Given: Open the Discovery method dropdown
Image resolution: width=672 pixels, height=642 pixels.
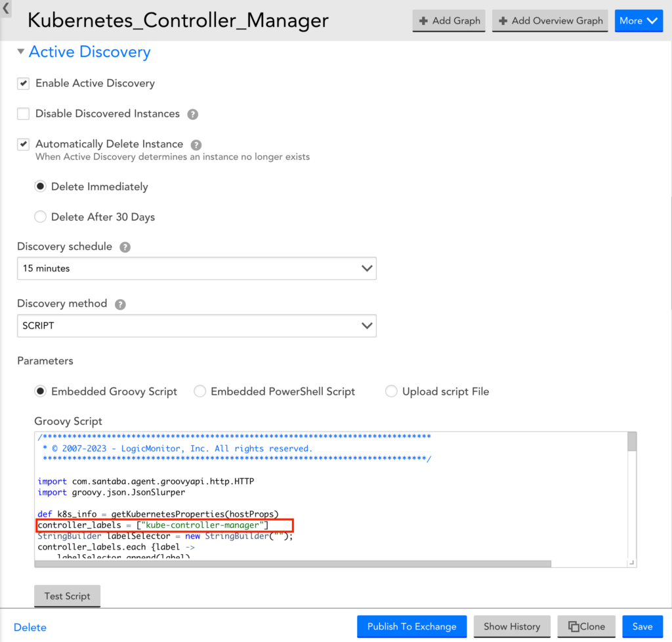Looking at the screenshot, I should point(196,325).
